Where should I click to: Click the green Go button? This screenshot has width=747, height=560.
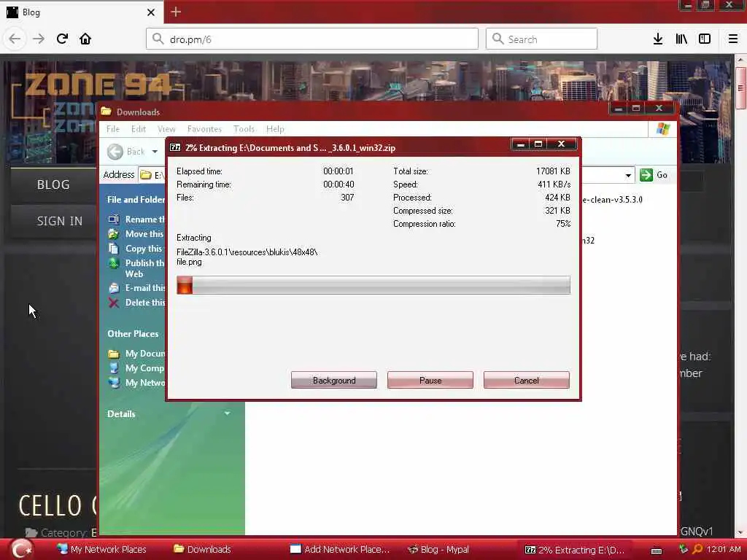pyautogui.click(x=654, y=175)
